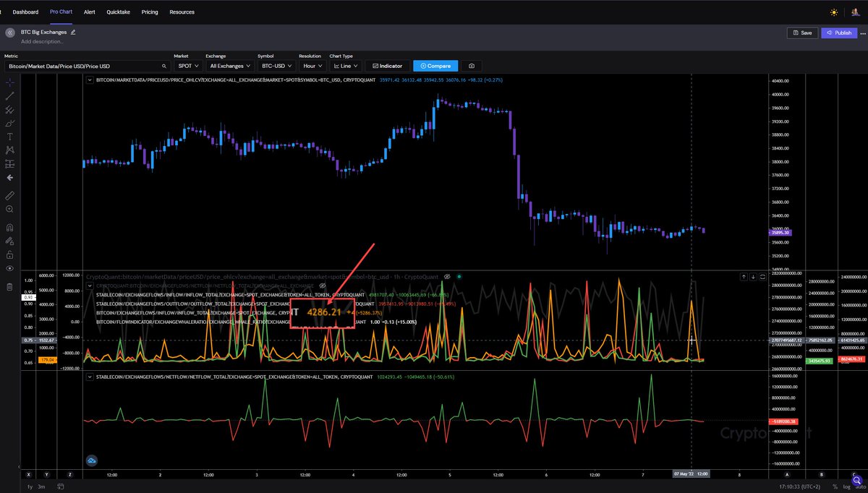Click the X axis scale button

pyautogui.click(x=28, y=474)
